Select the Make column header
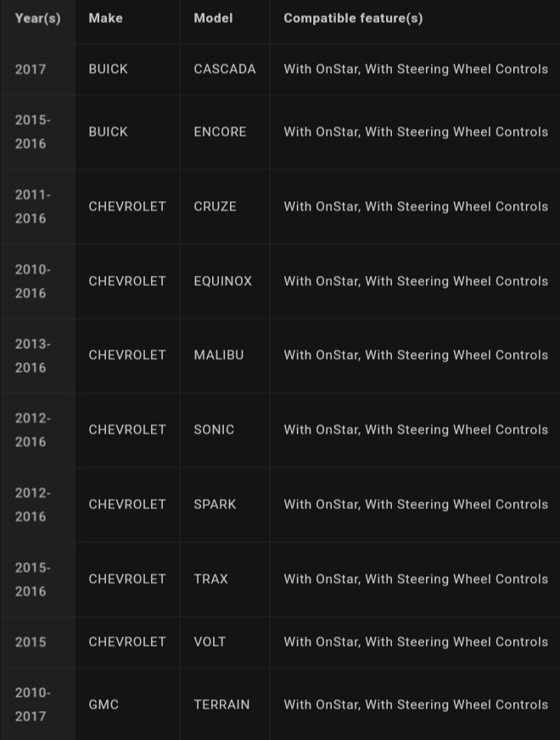 pyautogui.click(x=106, y=19)
